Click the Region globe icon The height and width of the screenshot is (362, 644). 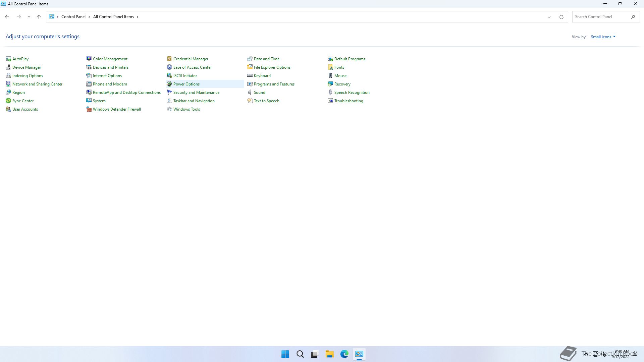click(x=8, y=93)
